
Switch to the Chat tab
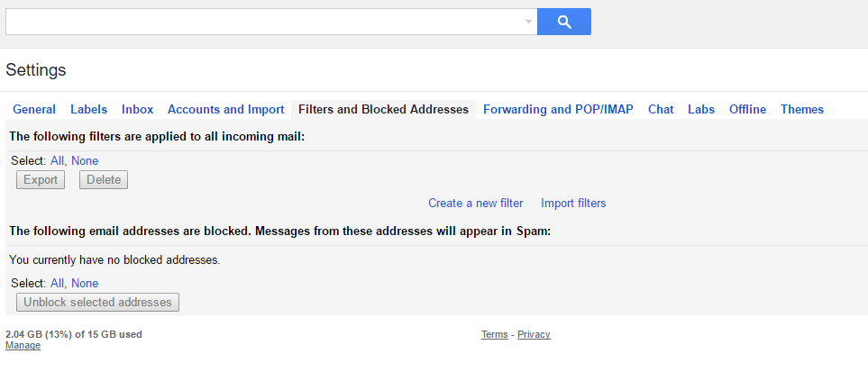click(661, 110)
